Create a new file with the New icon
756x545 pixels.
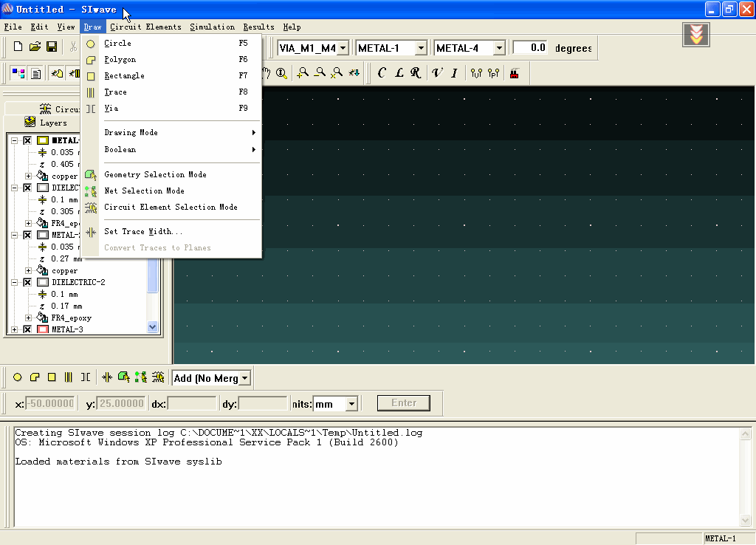tap(18, 47)
